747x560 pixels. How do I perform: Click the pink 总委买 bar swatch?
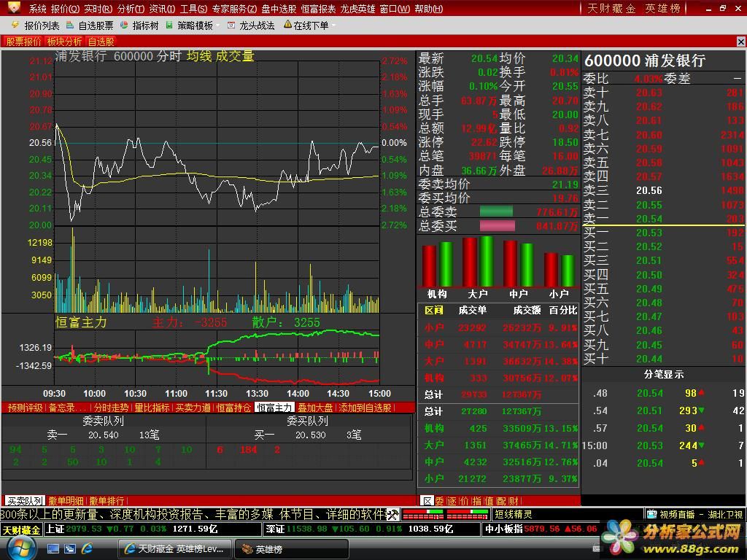pyautogui.click(x=497, y=225)
